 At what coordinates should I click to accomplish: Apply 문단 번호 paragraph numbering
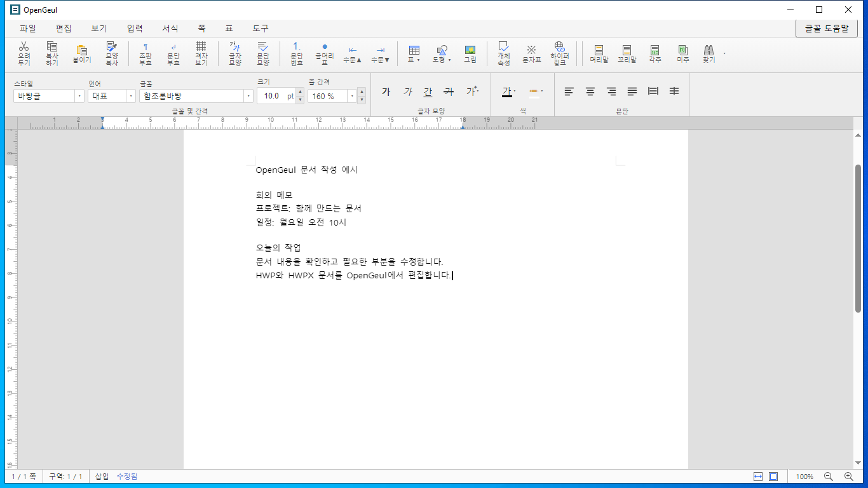point(297,53)
